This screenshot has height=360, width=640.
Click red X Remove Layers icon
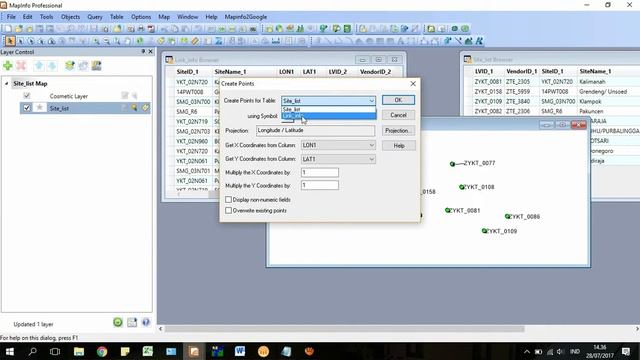click(x=21, y=65)
